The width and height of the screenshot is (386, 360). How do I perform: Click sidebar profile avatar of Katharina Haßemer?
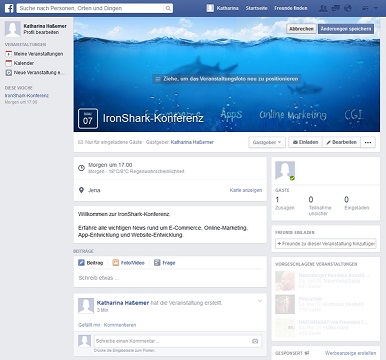(13, 29)
